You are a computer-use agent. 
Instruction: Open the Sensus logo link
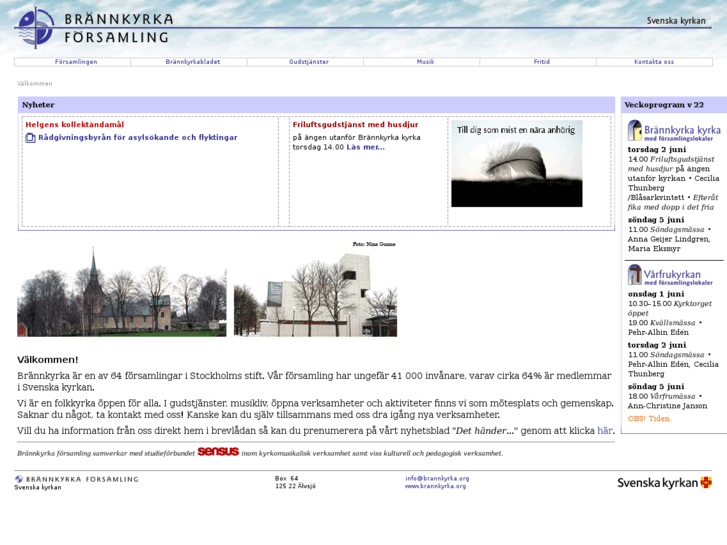pos(218,451)
